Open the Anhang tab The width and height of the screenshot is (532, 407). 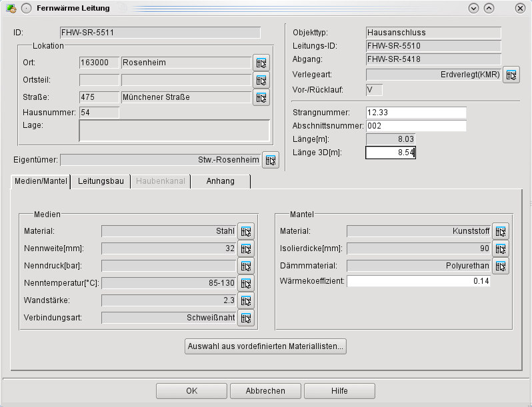[x=220, y=181]
